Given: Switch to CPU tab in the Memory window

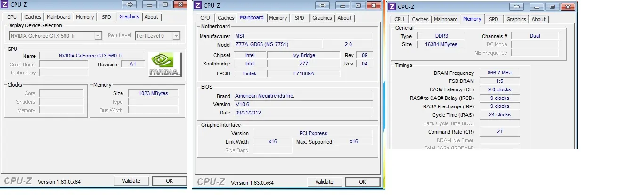Looking at the screenshot, I should pyautogui.click(x=399, y=19).
